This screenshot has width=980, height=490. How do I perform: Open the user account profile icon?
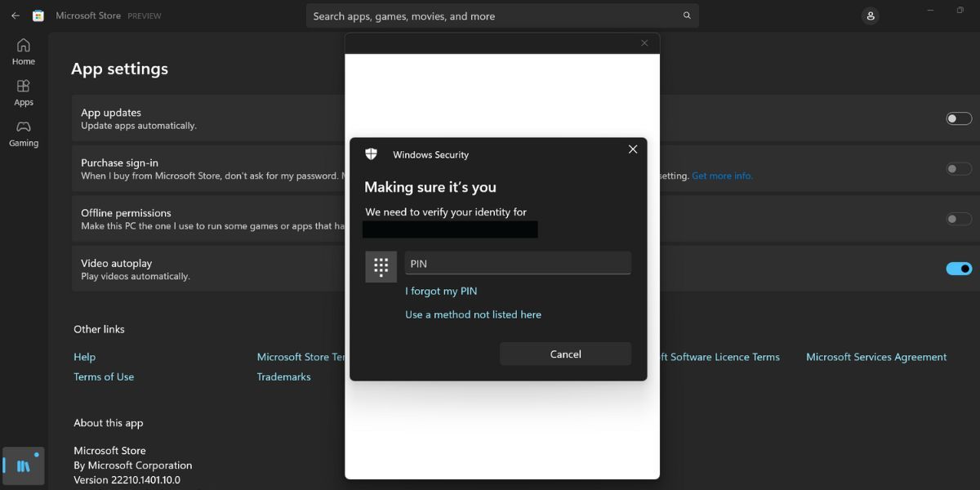pyautogui.click(x=871, y=16)
